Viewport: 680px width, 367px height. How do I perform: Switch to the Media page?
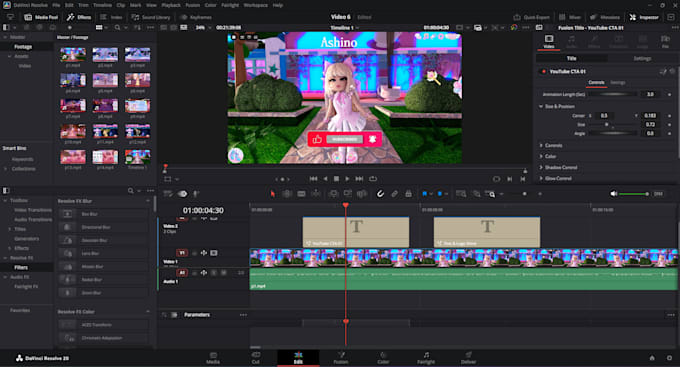pyautogui.click(x=213, y=358)
